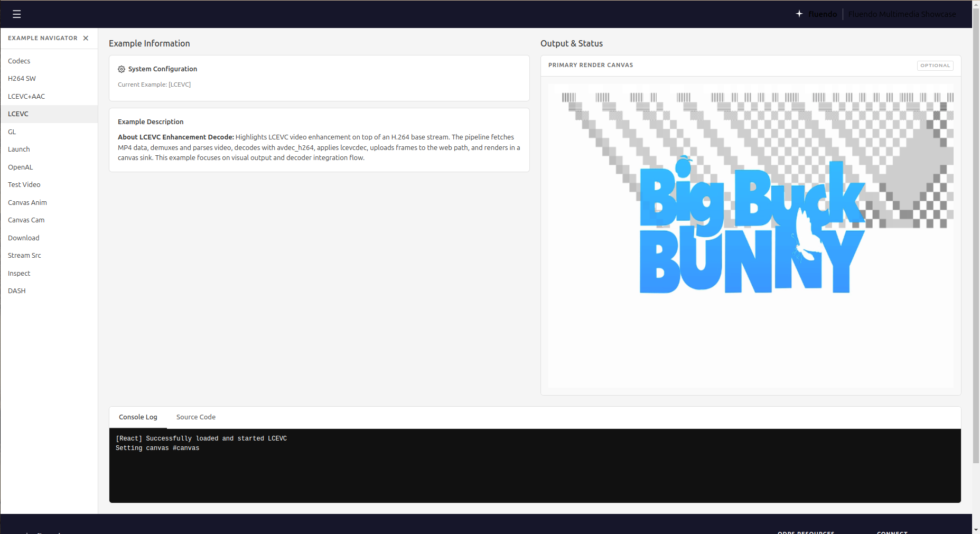Click the 'Setting canvas #canvas' log line
This screenshot has height=534, width=980.
[x=157, y=448]
